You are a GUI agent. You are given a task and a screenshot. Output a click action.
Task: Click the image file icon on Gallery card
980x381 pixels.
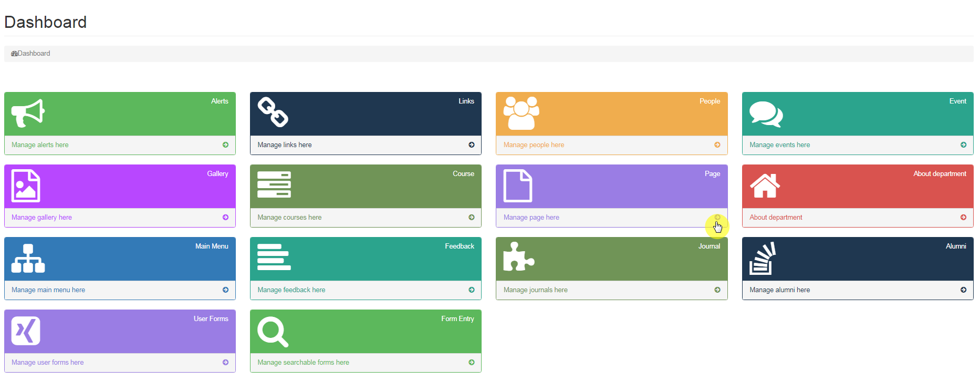pos(26,186)
